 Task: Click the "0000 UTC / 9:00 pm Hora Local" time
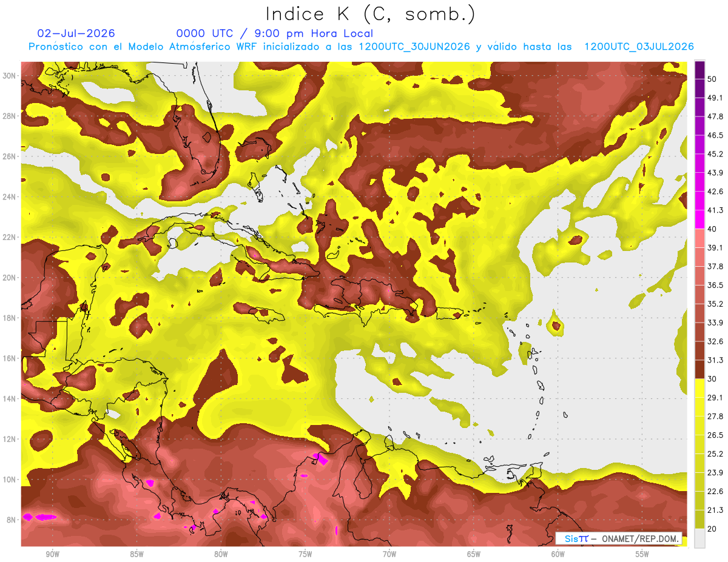(x=274, y=33)
